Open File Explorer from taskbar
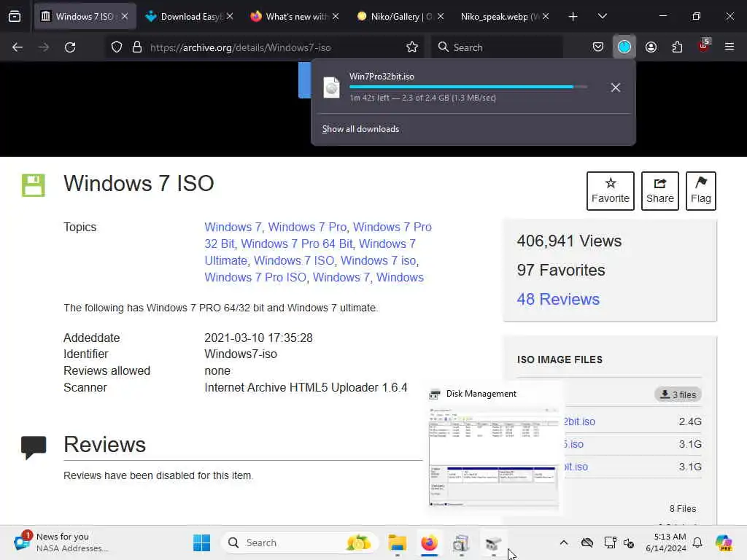Screen dimensions: 747x560 pyautogui.click(x=397, y=542)
